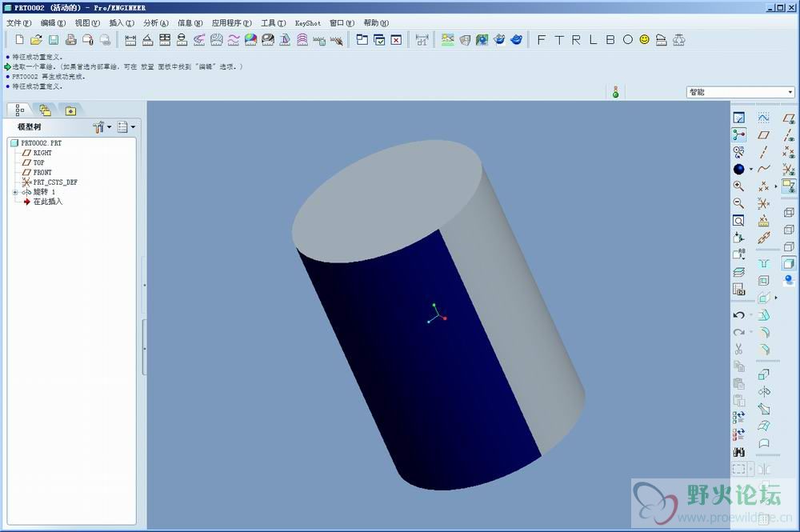This screenshot has height=532, width=800.
Task: Print the model using the printer icon
Action: (71, 40)
